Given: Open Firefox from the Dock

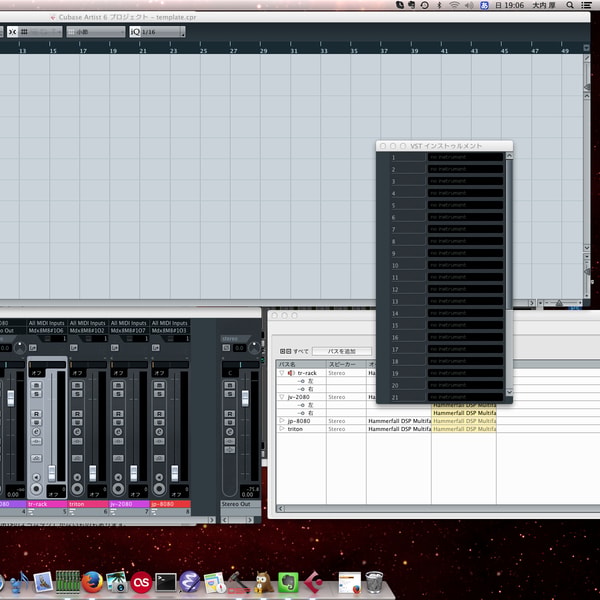Looking at the screenshot, I should point(92,582).
